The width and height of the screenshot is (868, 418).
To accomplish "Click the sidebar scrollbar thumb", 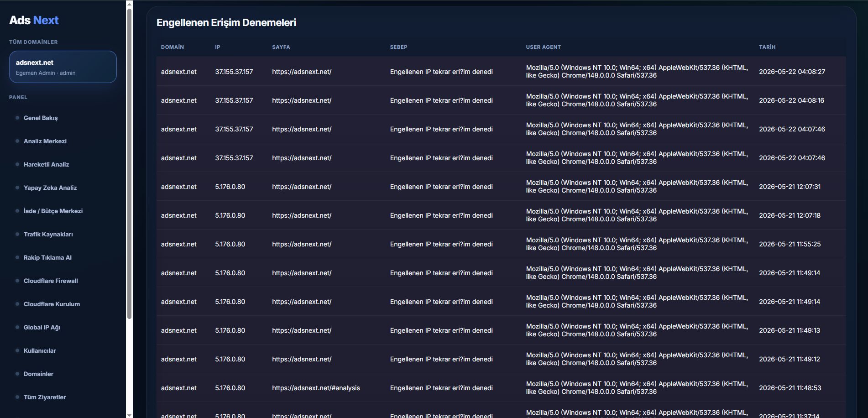I will pos(129,163).
